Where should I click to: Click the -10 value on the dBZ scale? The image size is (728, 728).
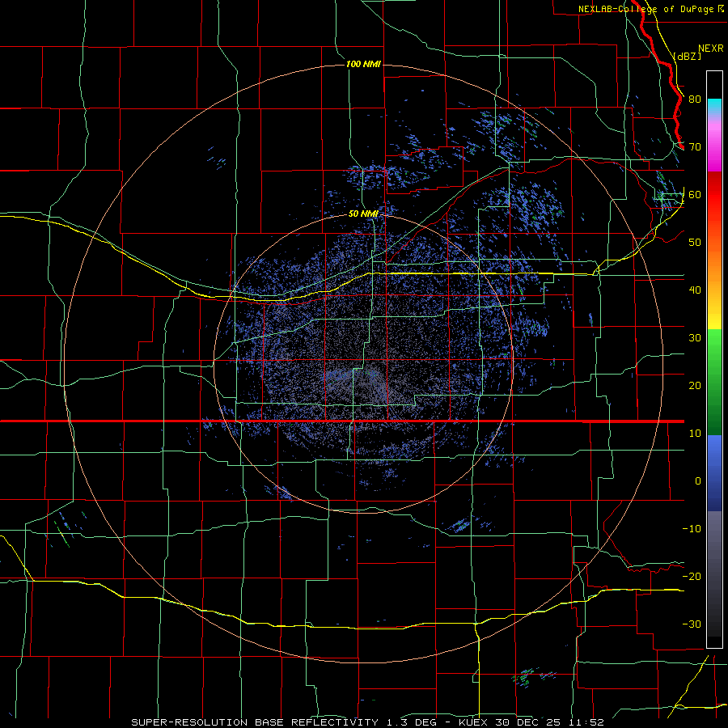[692, 529]
